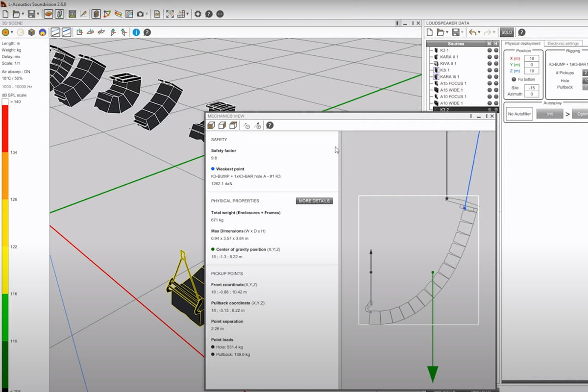Click the No Autofilter button
This screenshot has width=588, height=392.
[x=519, y=114]
